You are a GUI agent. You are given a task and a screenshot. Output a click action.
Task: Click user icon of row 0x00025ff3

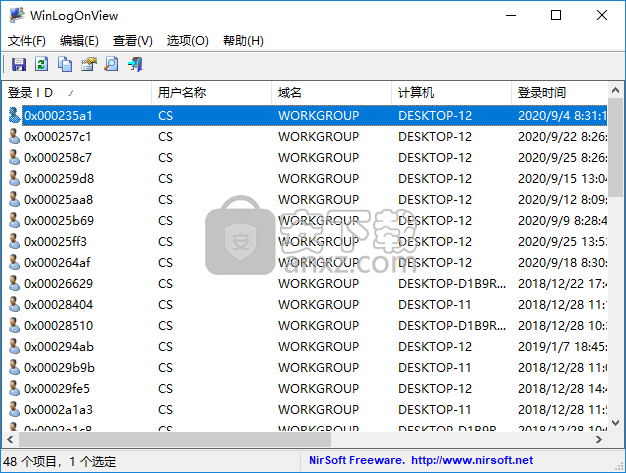[14, 241]
